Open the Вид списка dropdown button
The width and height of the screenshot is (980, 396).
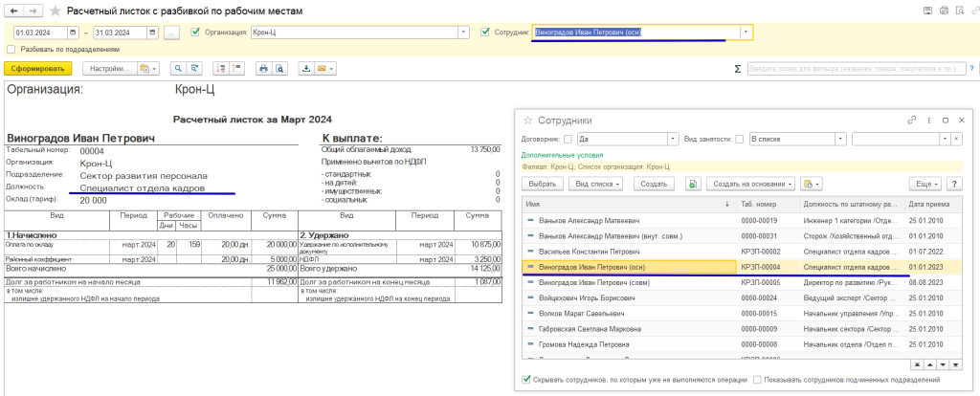598,185
